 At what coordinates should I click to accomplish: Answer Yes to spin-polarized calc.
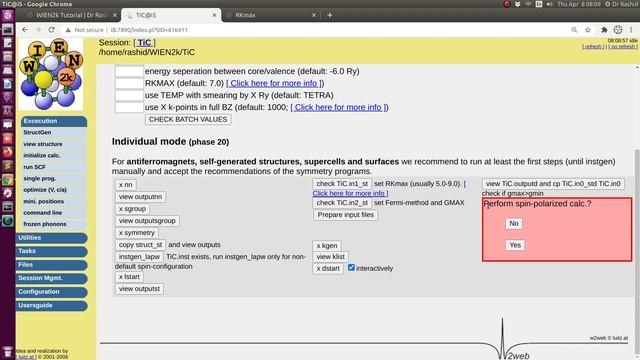pos(515,245)
